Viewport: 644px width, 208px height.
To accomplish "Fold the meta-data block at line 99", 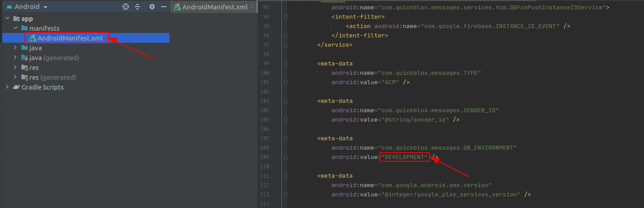I will (x=286, y=64).
